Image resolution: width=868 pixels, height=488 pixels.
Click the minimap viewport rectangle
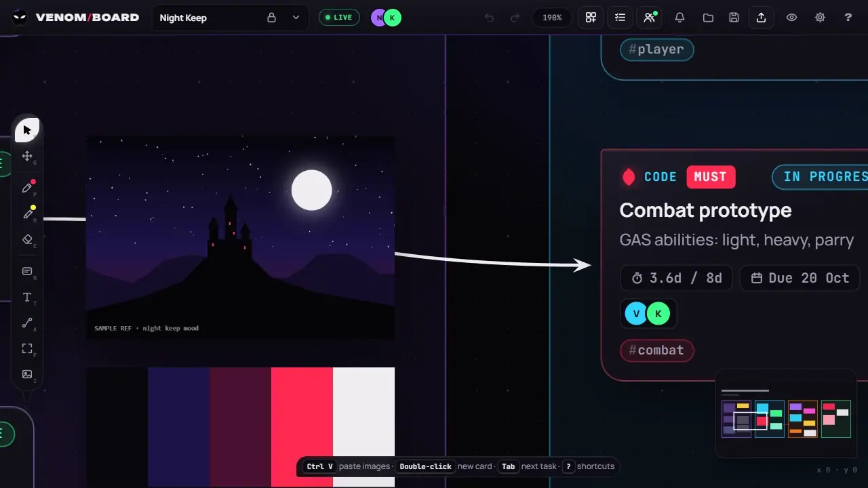(750, 421)
